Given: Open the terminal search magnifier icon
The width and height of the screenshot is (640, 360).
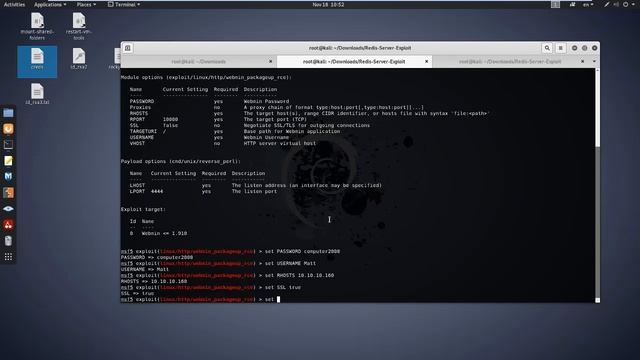Looking at the screenshot, I should 547,48.
